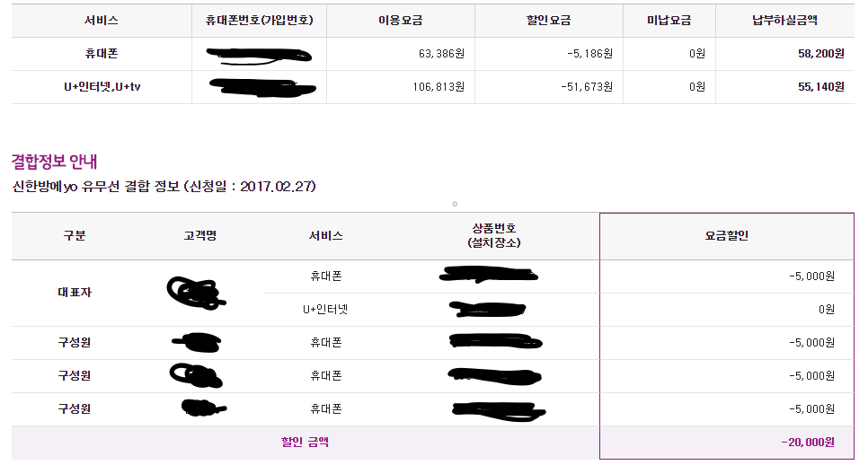Select the 납부하실금액 column header
This screenshot has width=868, height=465.
coord(784,20)
